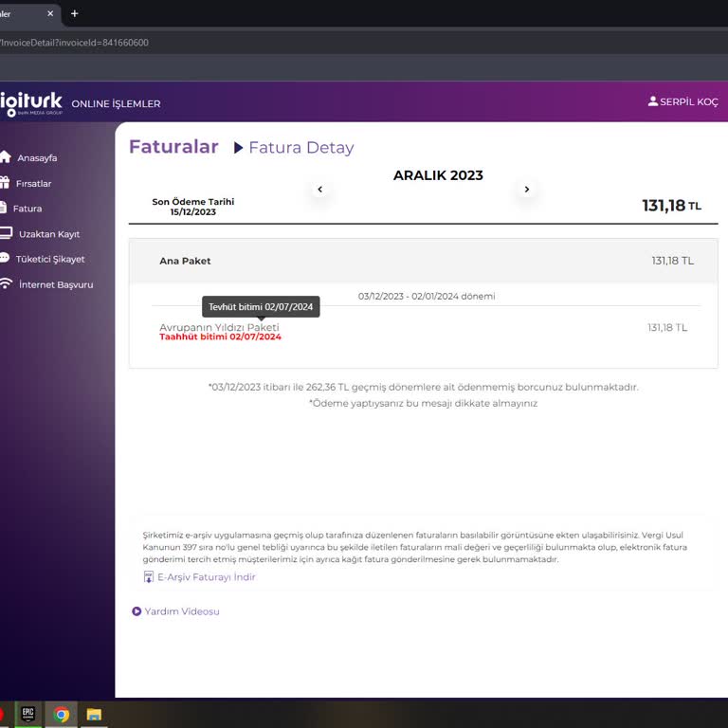The width and height of the screenshot is (728, 728).
Task: Close the current browser tab
Action: pyautogui.click(x=50, y=13)
